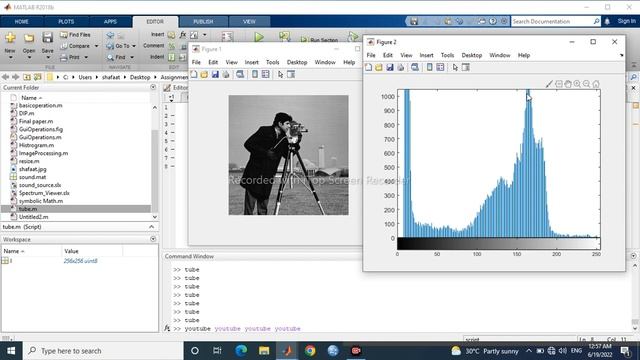The image size is (640, 360).
Task: Click the Find Files button
Action: [76, 35]
